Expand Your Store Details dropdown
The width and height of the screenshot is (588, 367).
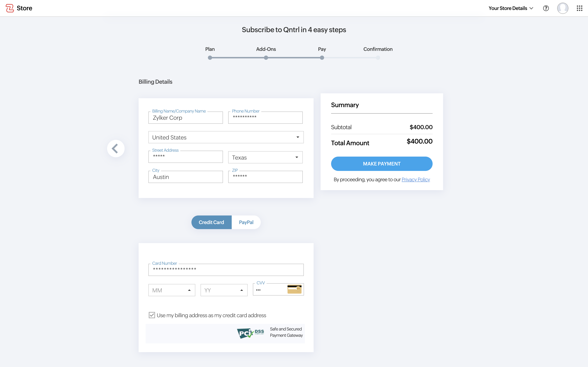click(511, 8)
